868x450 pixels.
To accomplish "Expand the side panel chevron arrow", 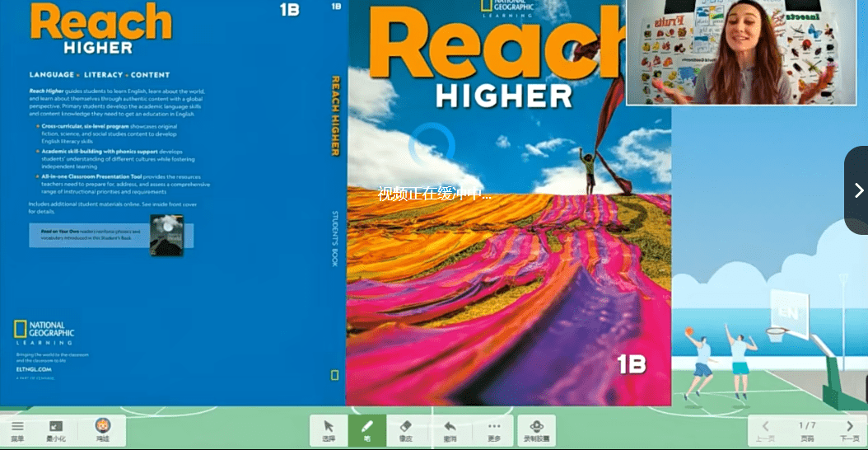I will point(858,190).
